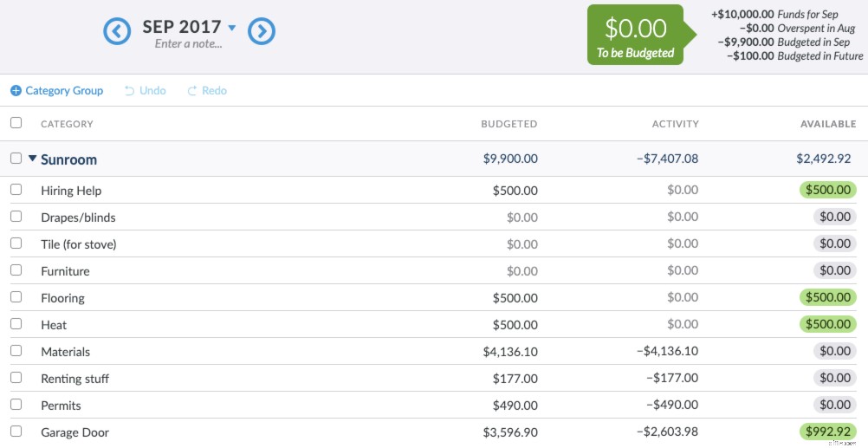Click the Flooring category name
868x448 pixels.
[62, 298]
